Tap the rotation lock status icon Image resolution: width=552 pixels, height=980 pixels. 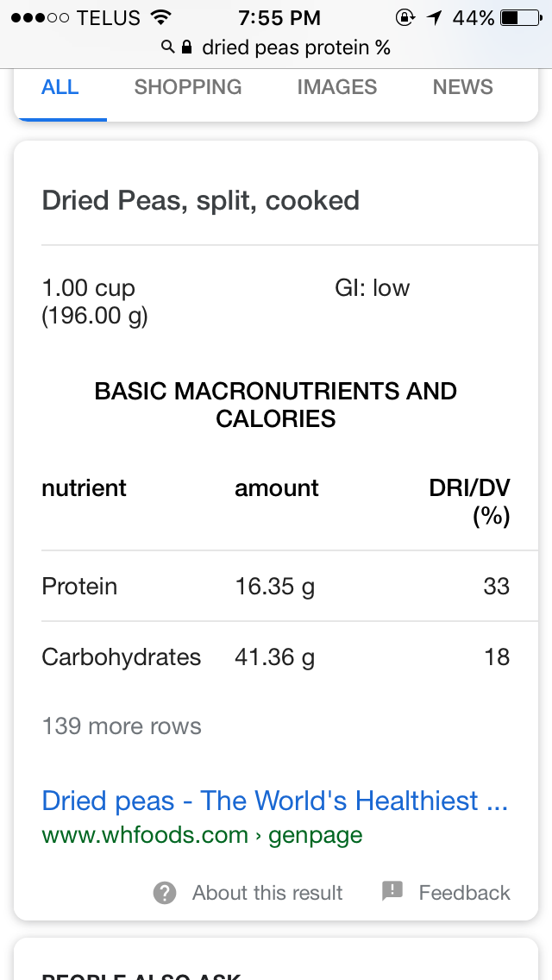pyautogui.click(x=404, y=17)
